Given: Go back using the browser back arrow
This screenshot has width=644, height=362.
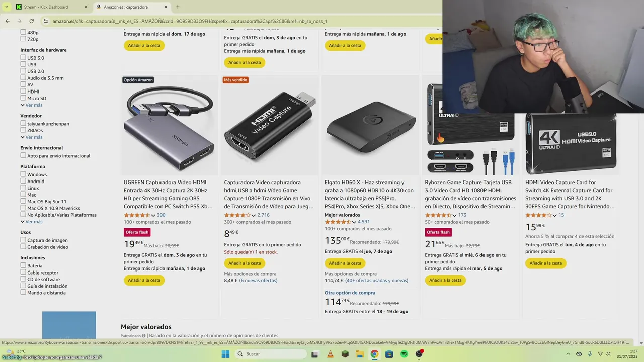Looking at the screenshot, I should 7,21.
